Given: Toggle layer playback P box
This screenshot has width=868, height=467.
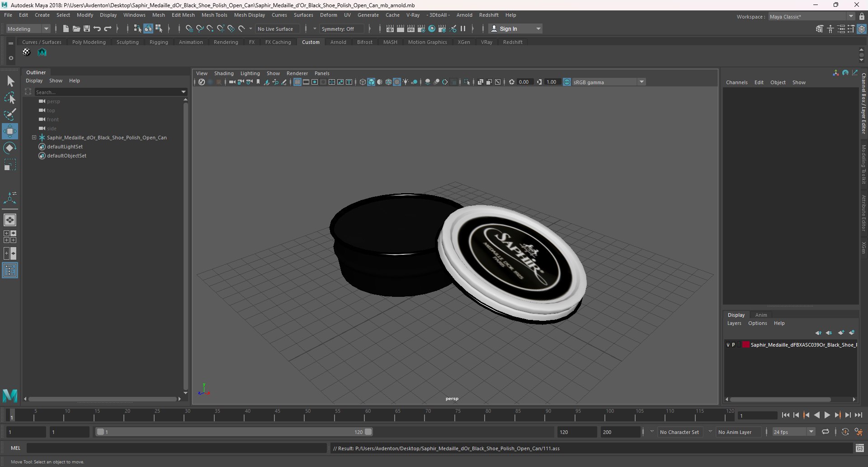Looking at the screenshot, I should [733, 345].
